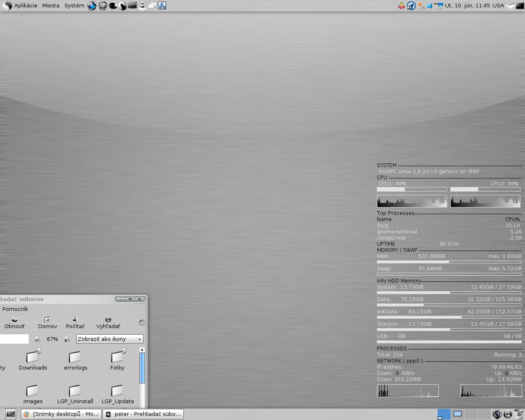Image resolution: width=525 pixels, height=420 pixels.
Task: Open the Systém menu
Action: click(74, 5)
